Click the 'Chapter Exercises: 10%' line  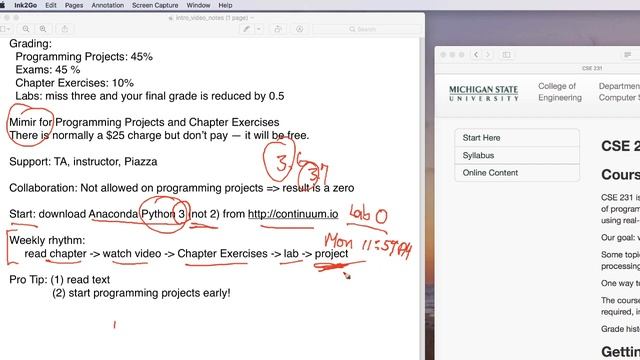click(x=74, y=83)
